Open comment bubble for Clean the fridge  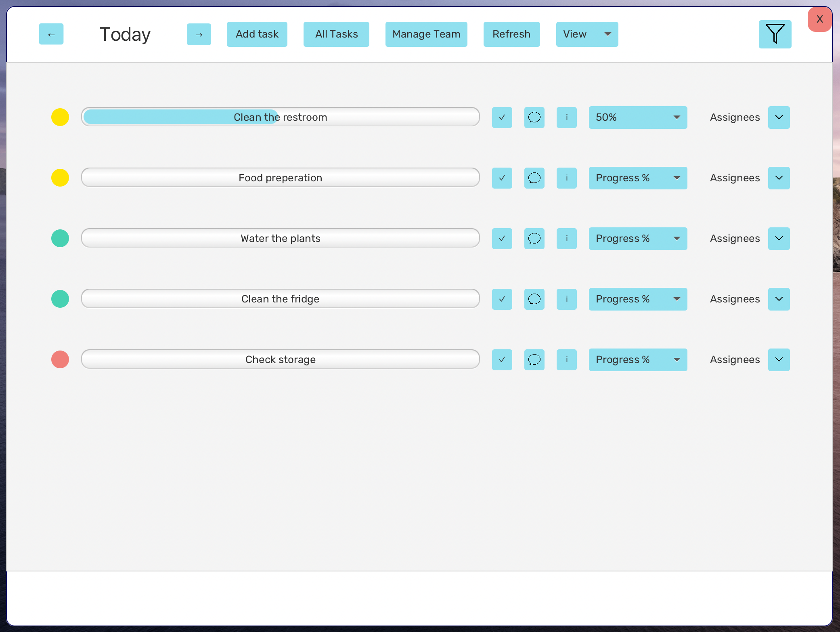534,299
